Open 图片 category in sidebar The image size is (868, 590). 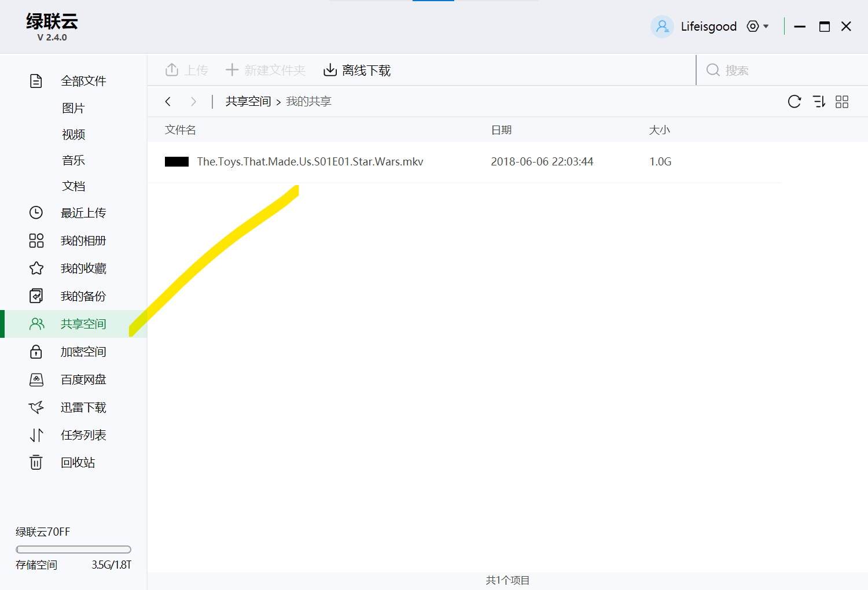[73, 108]
